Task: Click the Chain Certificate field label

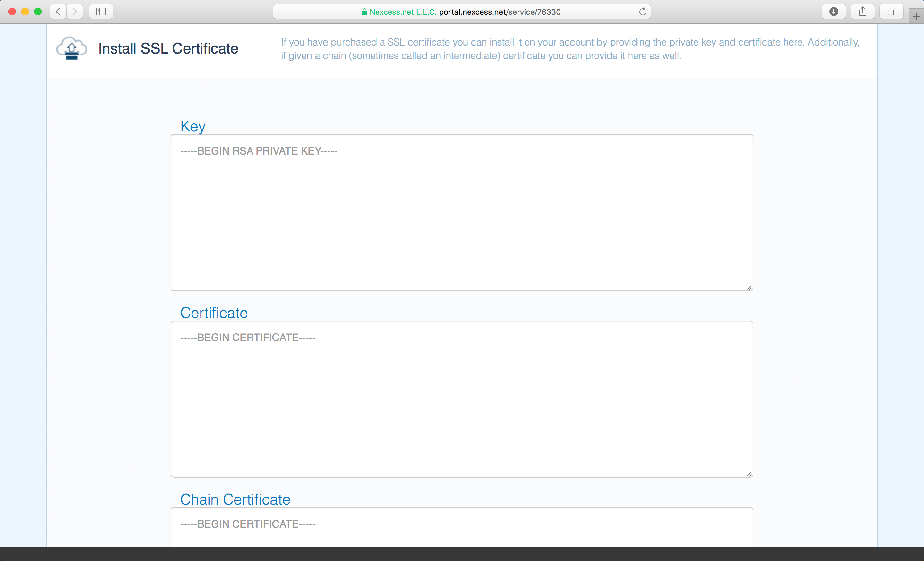Action: pos(235,499)
